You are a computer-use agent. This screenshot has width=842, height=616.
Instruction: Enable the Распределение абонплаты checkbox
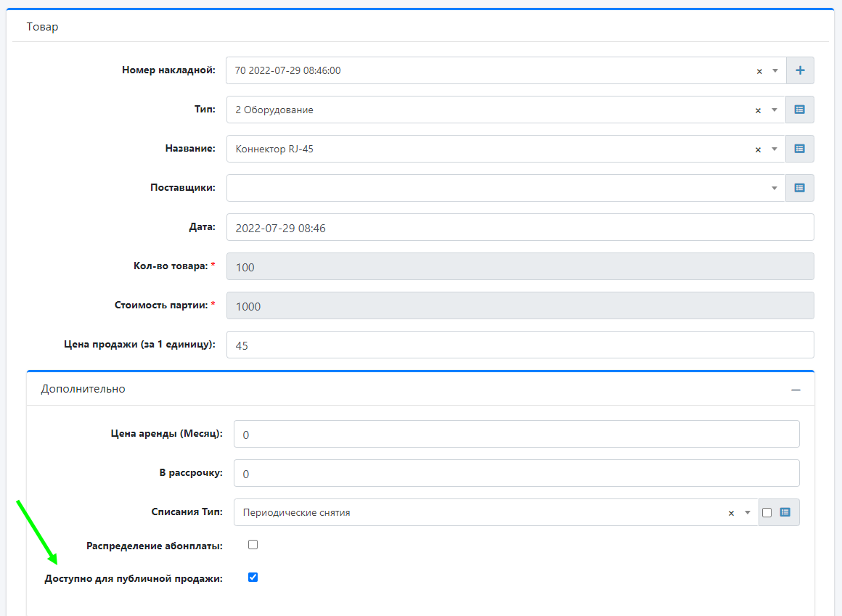point(253,545)
